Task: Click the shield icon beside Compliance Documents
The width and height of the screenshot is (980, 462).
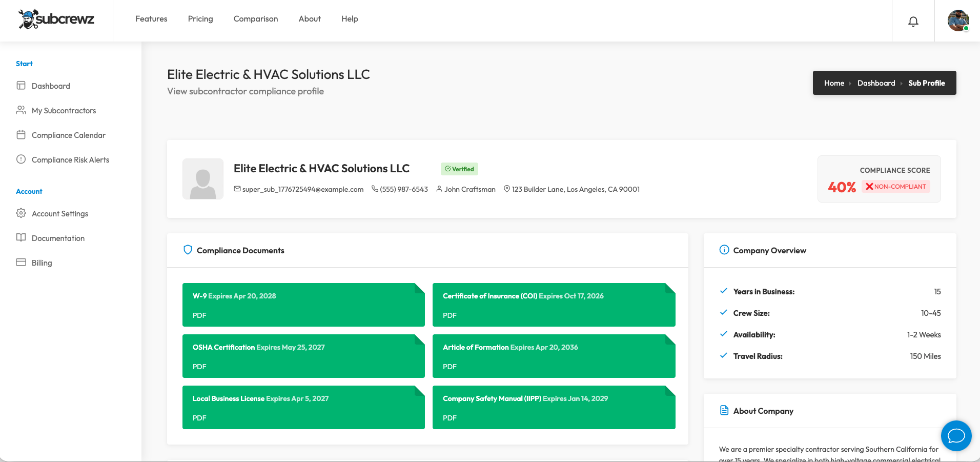Action: 188,250
